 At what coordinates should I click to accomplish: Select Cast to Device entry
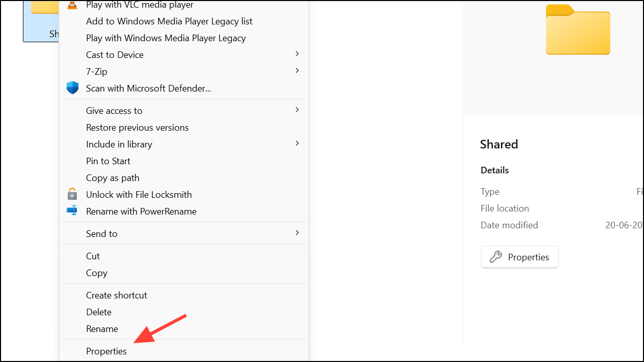184,55
